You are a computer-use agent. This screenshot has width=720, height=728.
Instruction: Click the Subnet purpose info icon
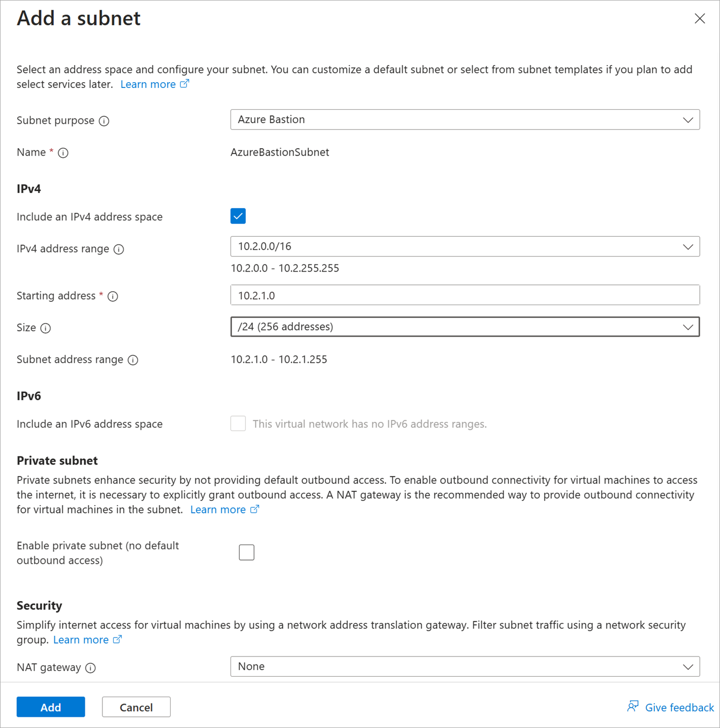click(104, 121)
